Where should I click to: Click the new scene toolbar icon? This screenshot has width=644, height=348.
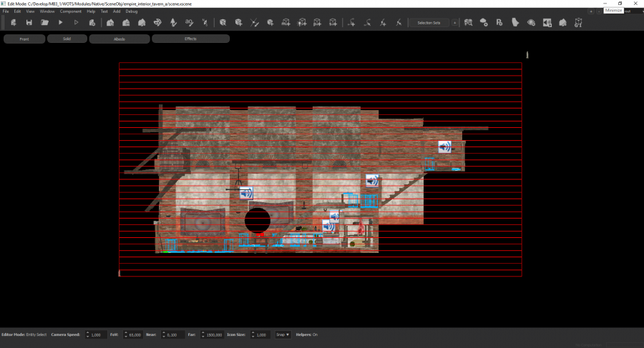[13, 23]
